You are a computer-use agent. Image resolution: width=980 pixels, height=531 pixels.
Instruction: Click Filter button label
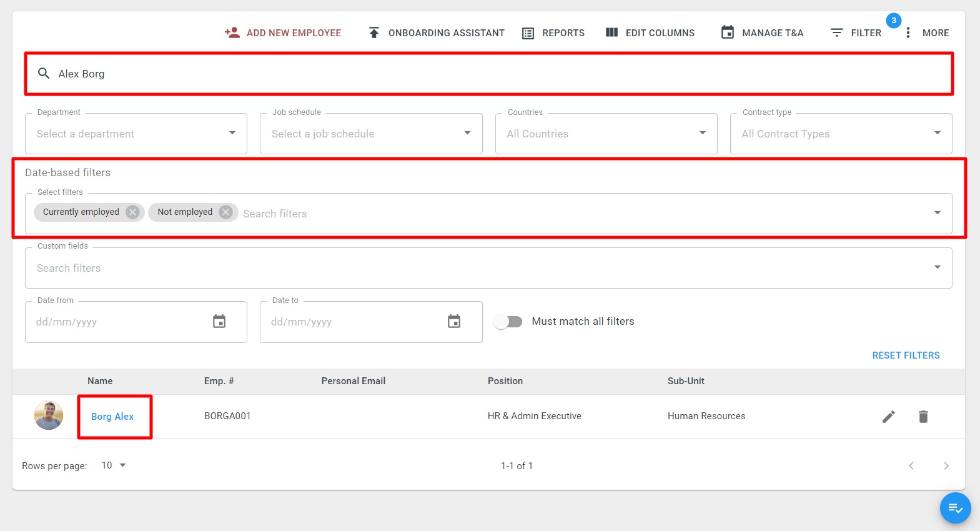coord(866,33)
